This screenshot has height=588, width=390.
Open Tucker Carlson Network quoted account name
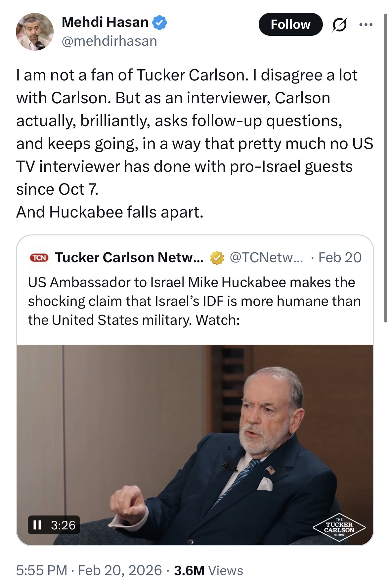click(129, 258)
